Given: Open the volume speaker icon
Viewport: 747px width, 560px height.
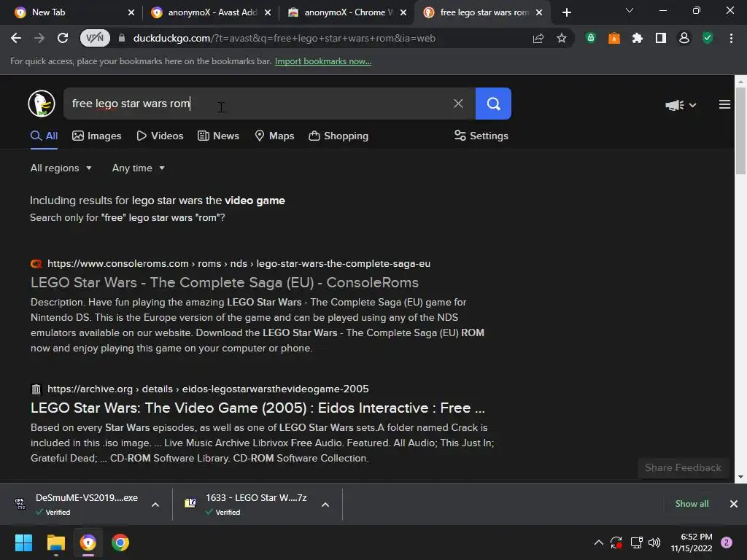Looking at the screenshot, I should click(654, 542).
